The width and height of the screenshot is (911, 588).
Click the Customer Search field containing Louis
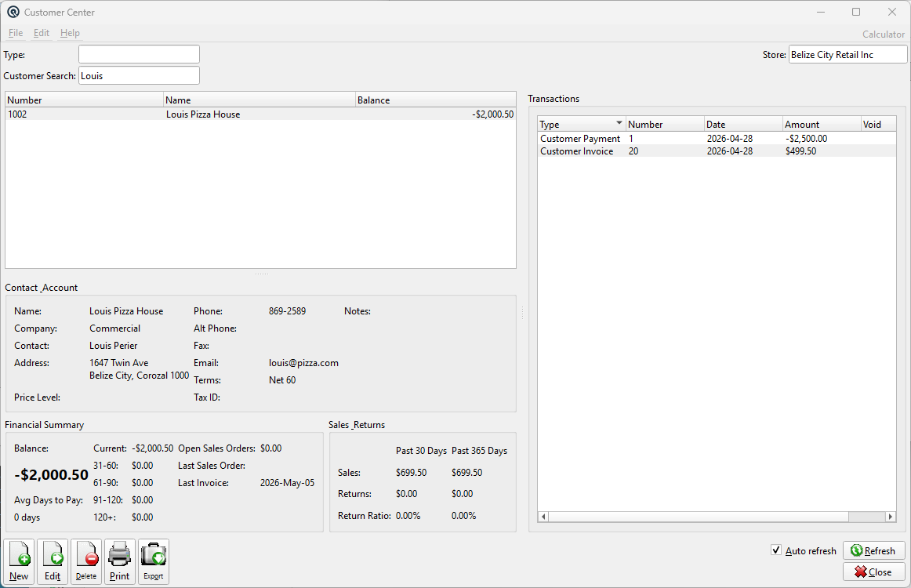139,75
